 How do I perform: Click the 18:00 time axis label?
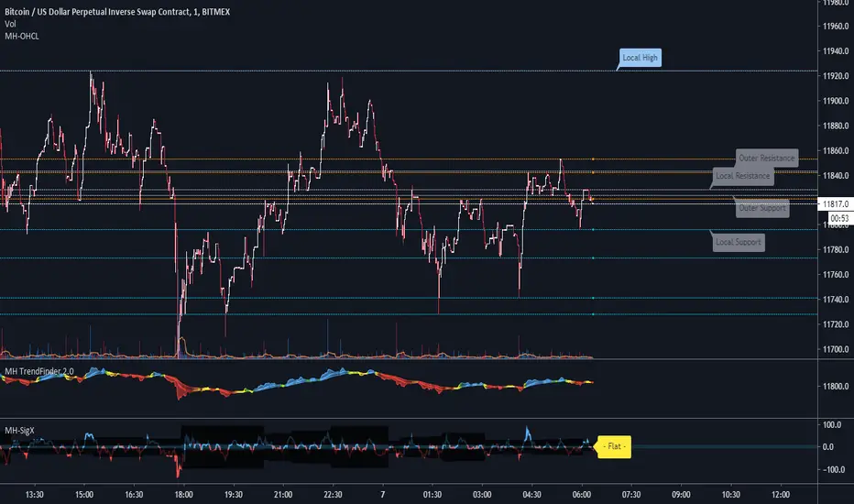click(184, 494)
